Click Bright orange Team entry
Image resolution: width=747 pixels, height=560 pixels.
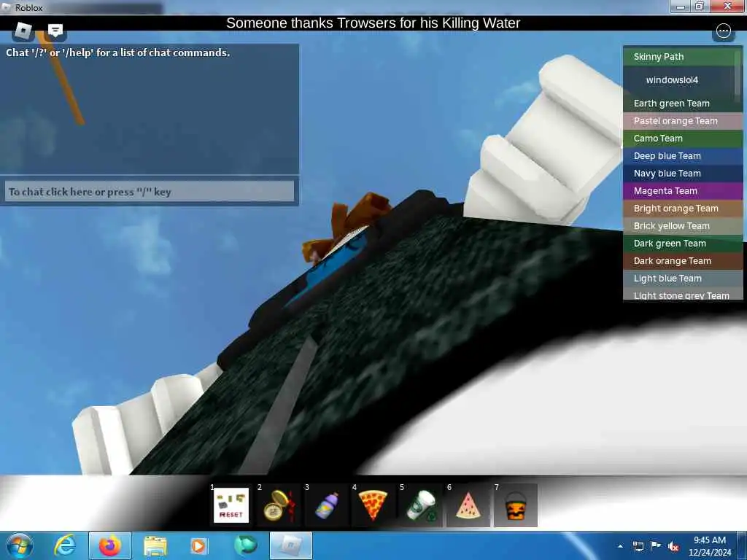[x=683, y=208]
